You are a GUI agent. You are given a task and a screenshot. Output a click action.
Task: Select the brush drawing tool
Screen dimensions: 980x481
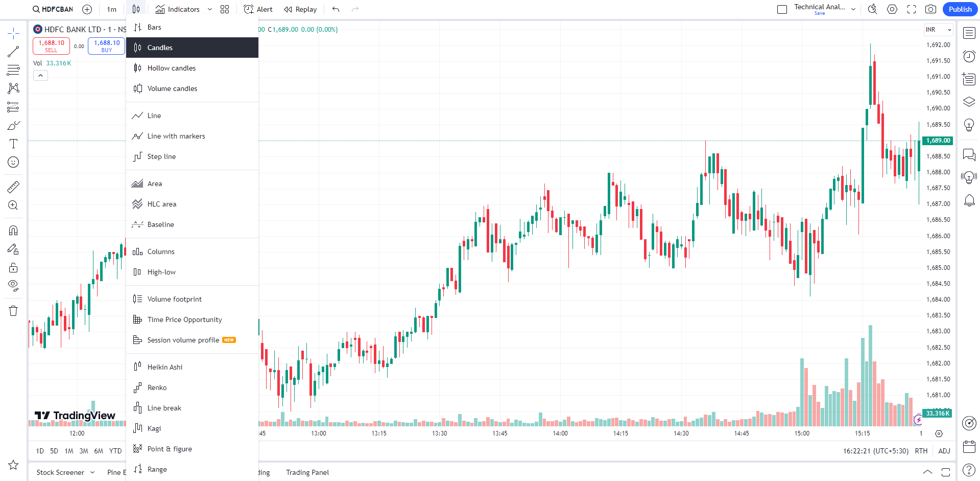13,126
